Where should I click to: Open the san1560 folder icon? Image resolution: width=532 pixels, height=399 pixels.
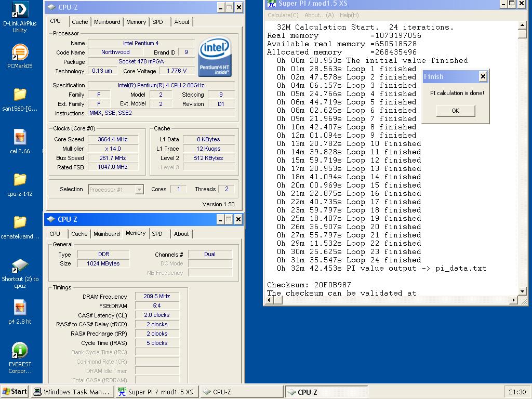coord(20,100)
